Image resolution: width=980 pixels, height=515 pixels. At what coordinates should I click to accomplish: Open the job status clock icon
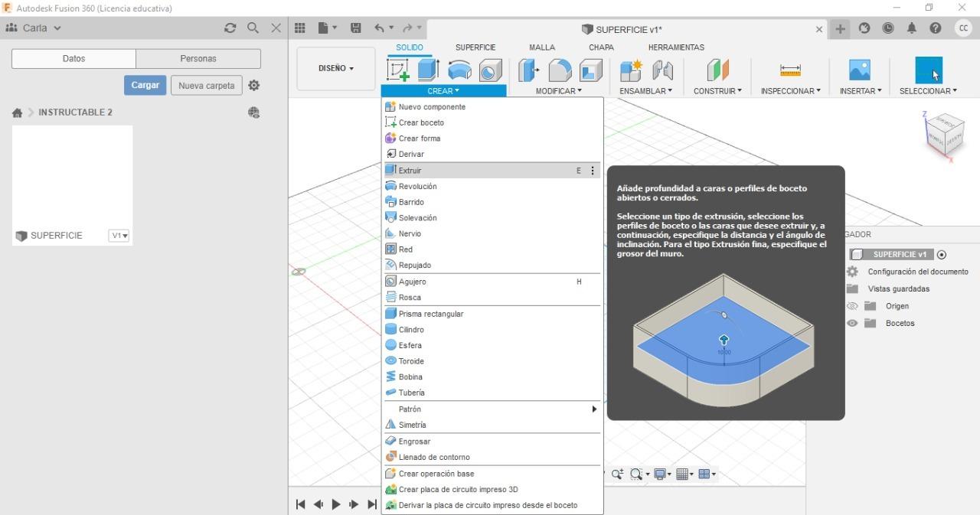point(888,28)
